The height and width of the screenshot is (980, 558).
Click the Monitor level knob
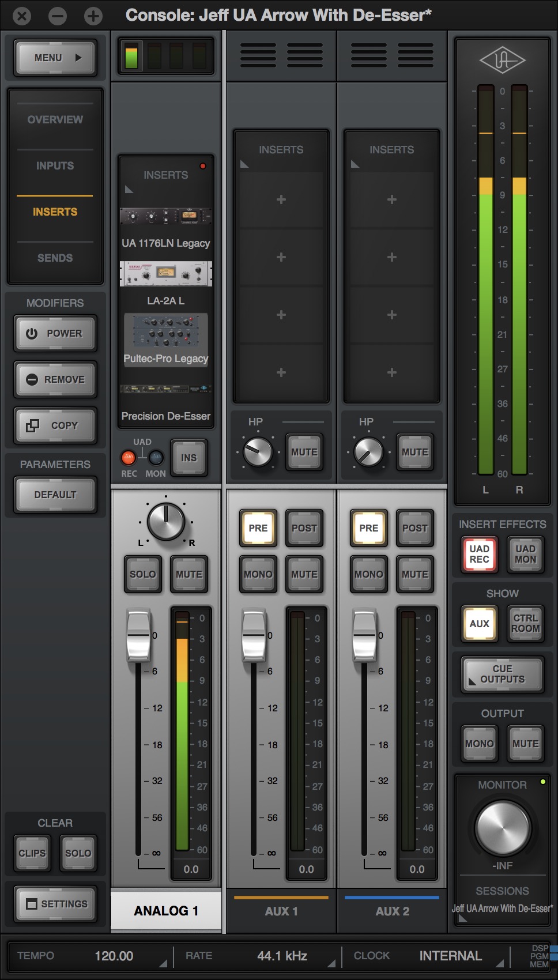(x=502, y=828)
